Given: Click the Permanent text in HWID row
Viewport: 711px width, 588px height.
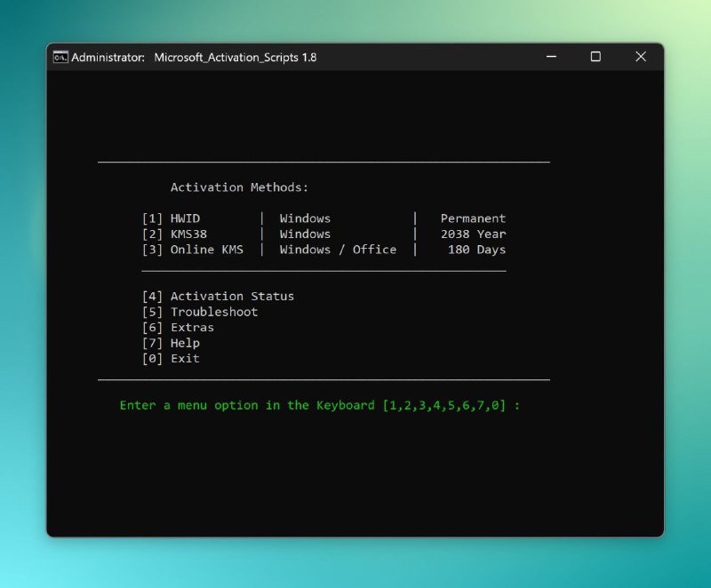Looking at the screenshot, I should pyautogui.click(x=473, y=219).
